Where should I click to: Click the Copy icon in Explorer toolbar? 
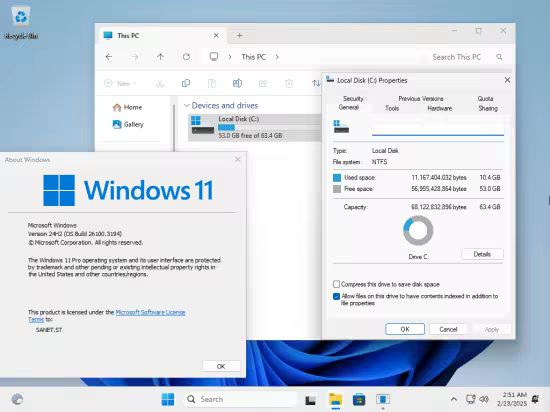tap(186, 83)
